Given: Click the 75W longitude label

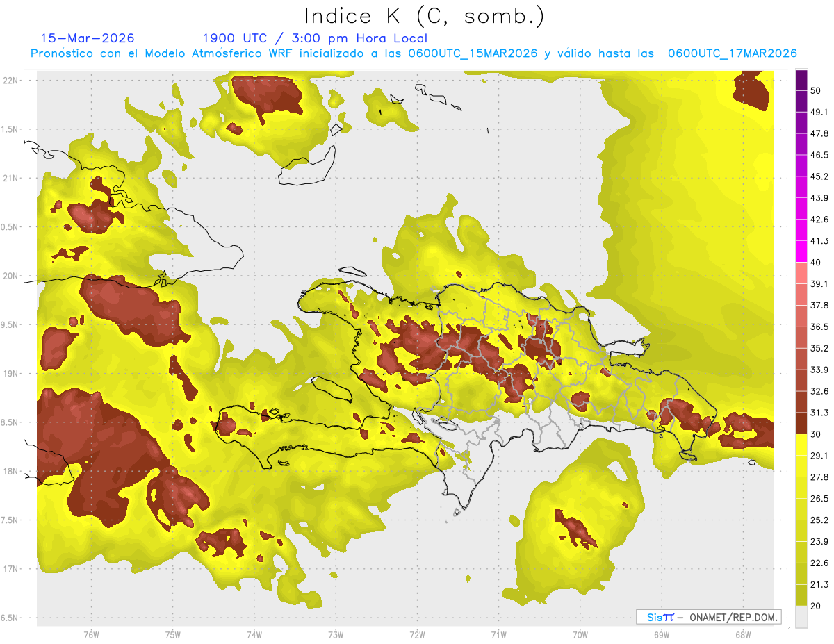Looking at the screenshot, I should 173,635.
